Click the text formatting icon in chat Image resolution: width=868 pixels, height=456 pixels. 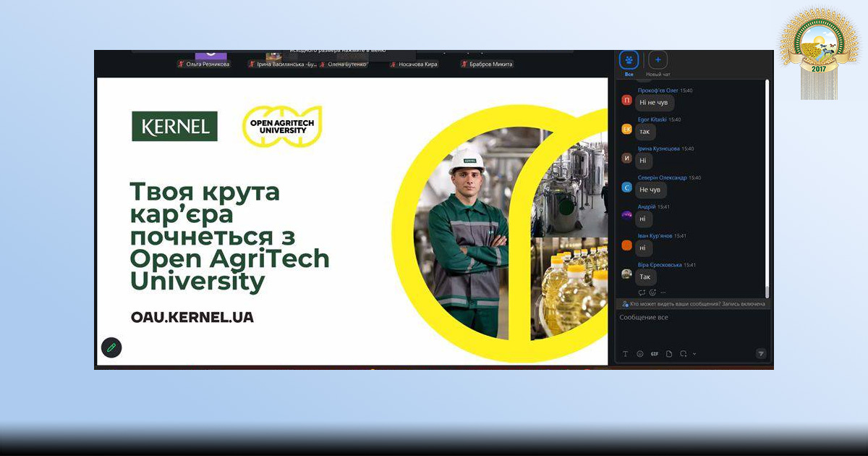click(x=626, y=354)
